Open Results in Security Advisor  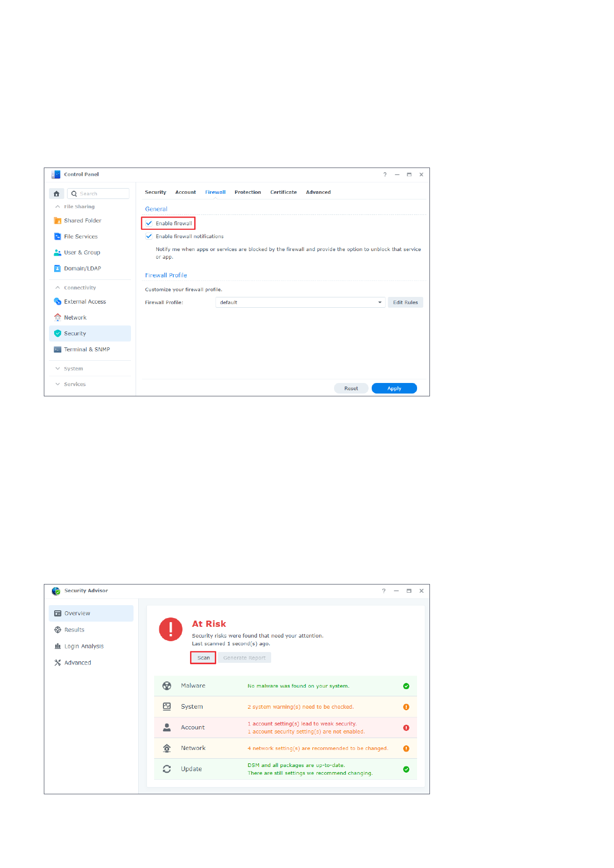(74, 630)
